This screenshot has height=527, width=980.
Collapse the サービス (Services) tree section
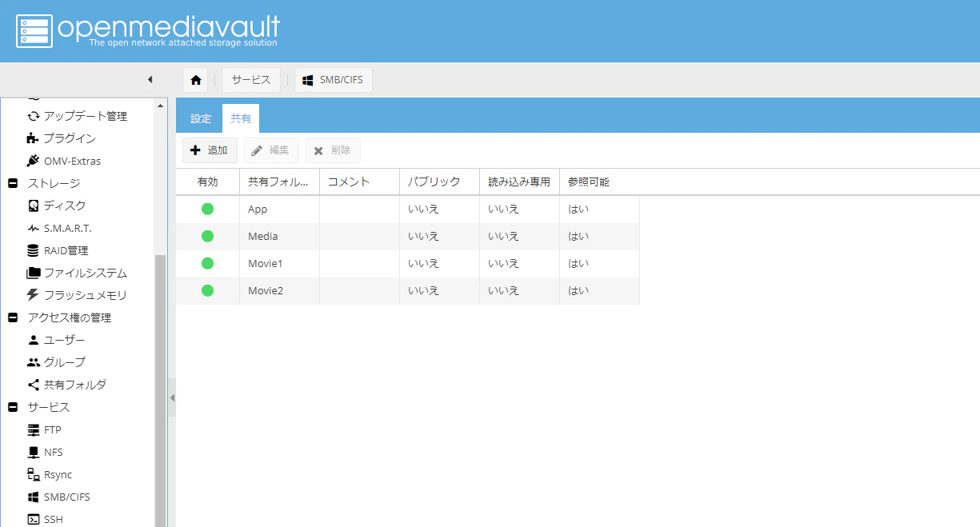point(11,407)
